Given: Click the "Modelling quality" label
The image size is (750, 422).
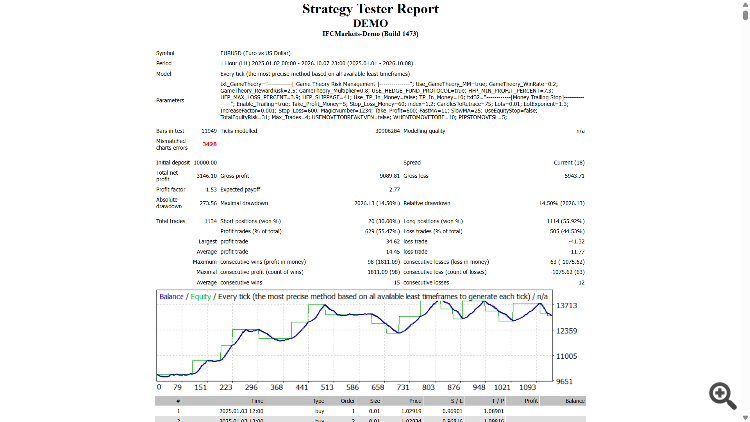Looking at the screenshot, I should (x=424, y=131).
